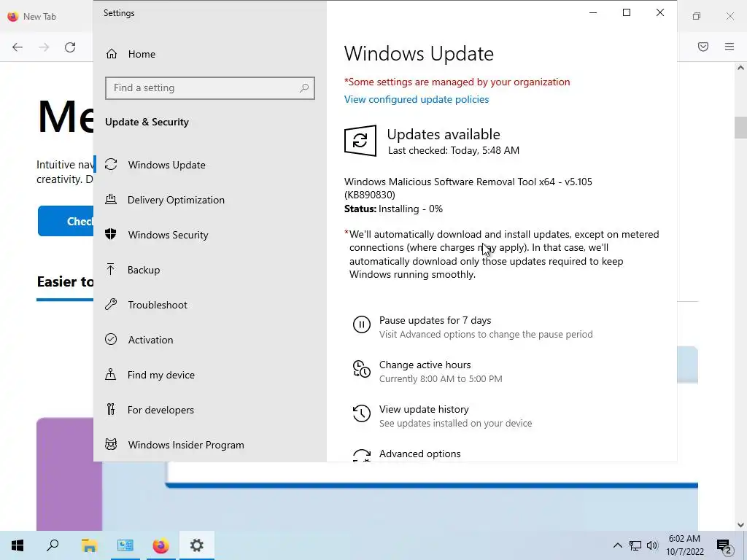
Task: Open the notification center icon
Action: tap(724, 545)
